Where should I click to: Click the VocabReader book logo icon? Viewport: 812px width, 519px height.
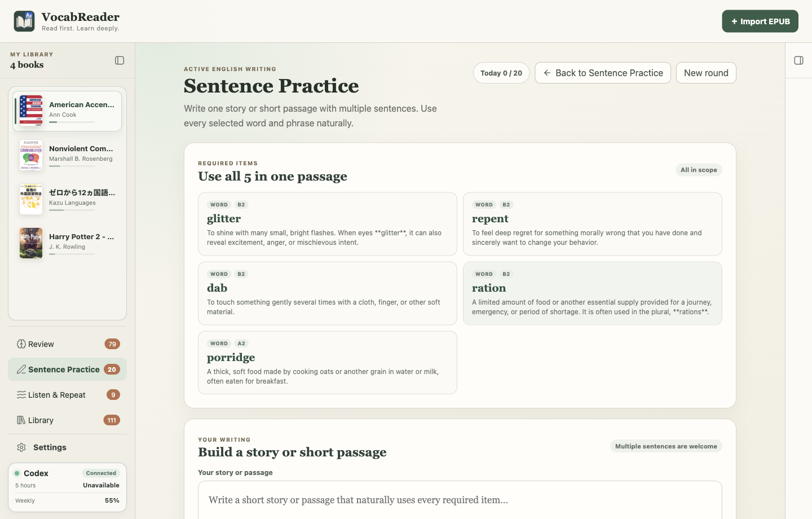[24, 21]
